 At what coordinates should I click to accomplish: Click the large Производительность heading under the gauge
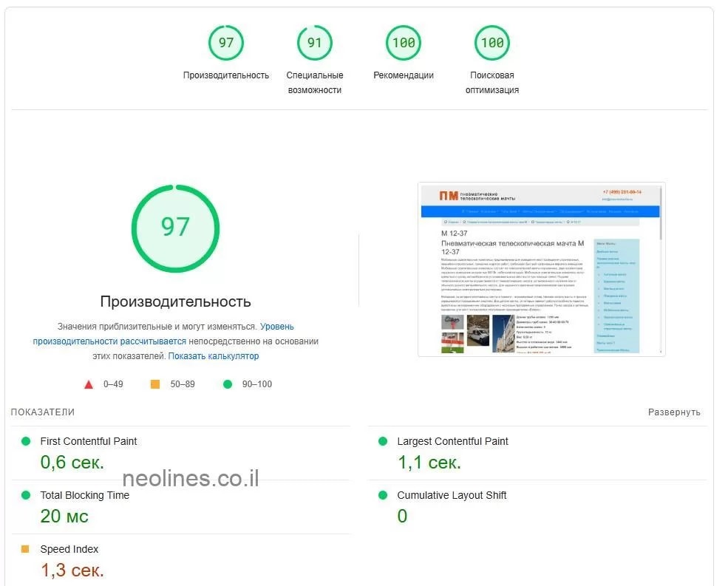point(175,301)
